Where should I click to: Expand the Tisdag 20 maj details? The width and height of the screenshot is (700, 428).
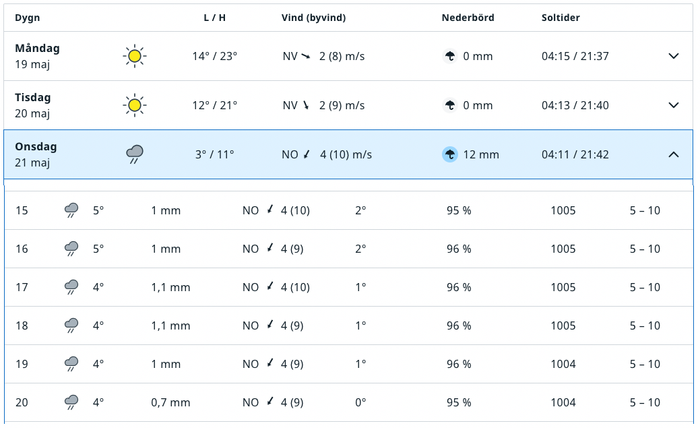(x=673, y=105)
